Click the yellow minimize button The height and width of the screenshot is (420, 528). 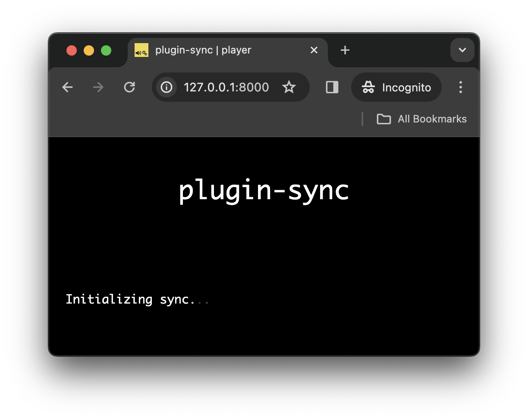(88, 50)
